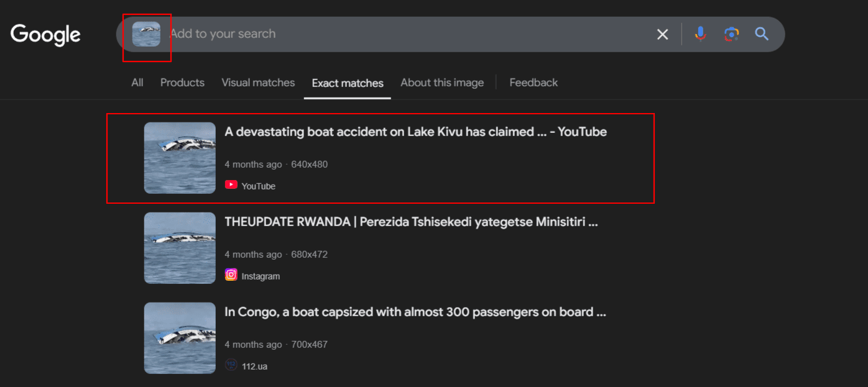Viewport: 868px width, 387px height.
Task: Click the Feedback link
Action: coord(533,83)
